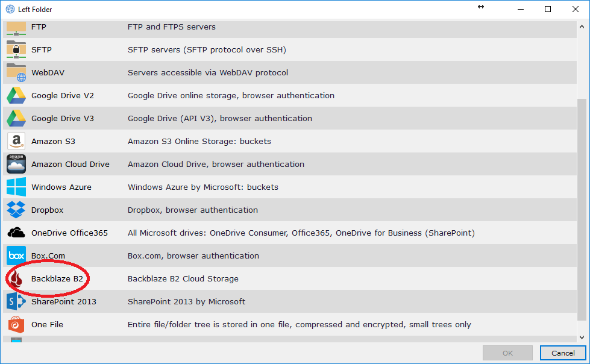Viewport: 590px width, 364px height.
Task: Pick the Google Drive V2 icon
Action: coord(16,95)
